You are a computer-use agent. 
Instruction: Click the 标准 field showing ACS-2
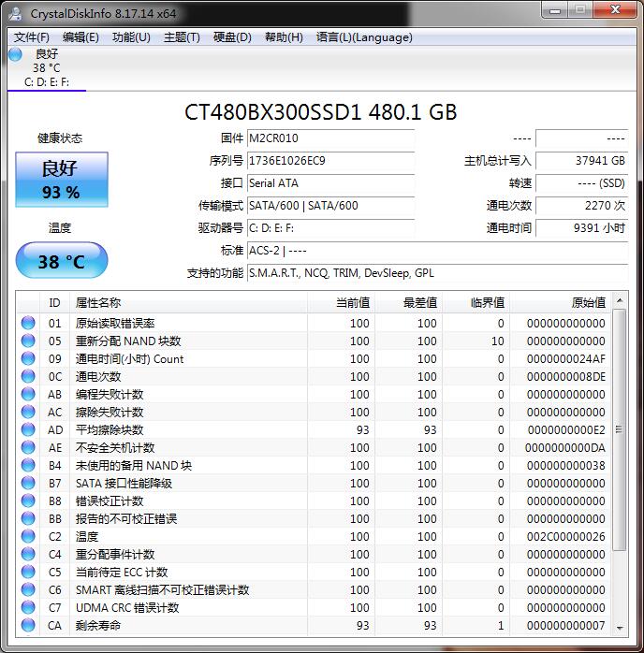(437, 251)
